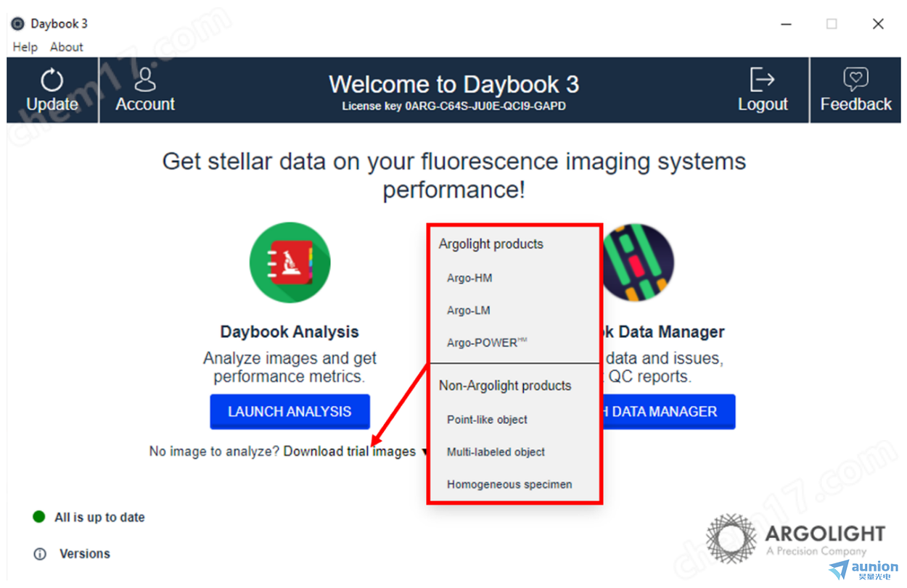907x588 pixels.
Task: Expand the Download trial images dropdown
Action: [356, 452]
